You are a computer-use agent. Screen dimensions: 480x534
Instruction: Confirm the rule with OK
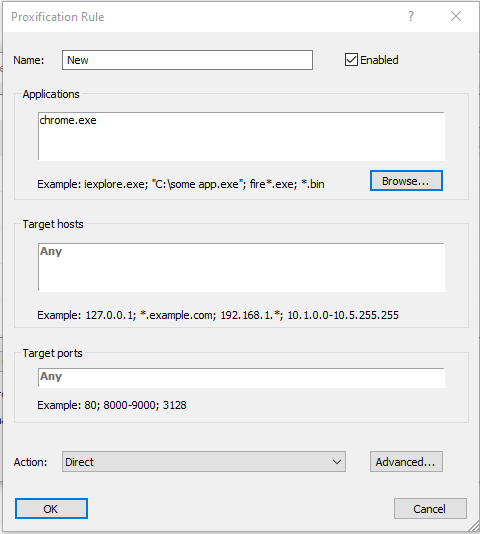(51, 509)
